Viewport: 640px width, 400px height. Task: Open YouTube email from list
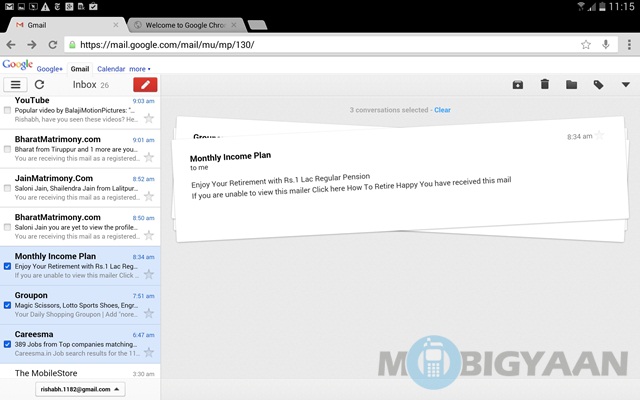[x=80, y=110]
